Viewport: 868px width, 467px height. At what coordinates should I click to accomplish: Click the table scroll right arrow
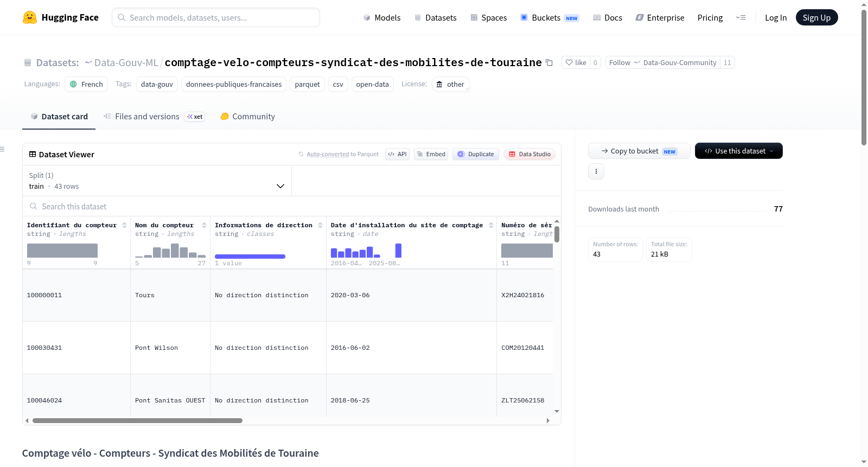tap(548, 420)
